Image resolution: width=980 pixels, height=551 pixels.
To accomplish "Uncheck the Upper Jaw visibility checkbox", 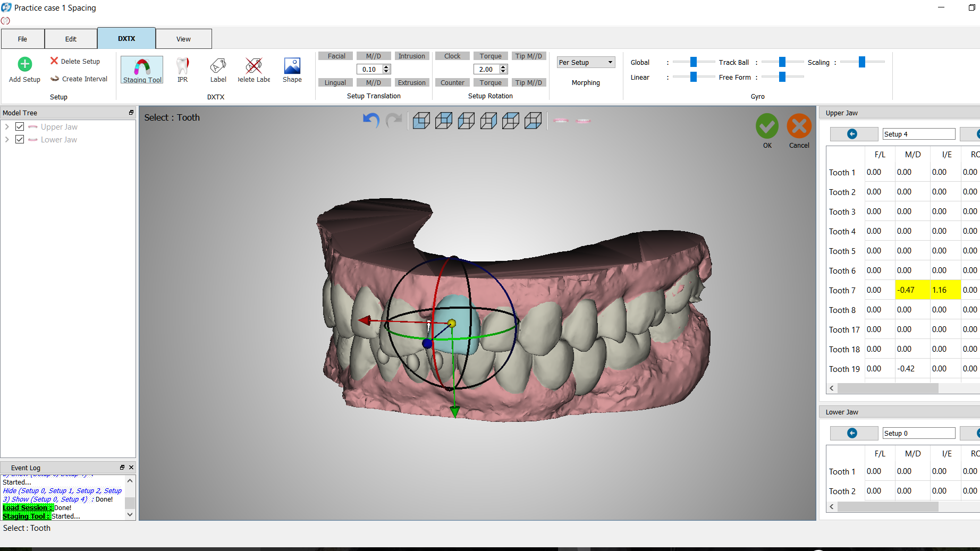I will click(20, 127).
